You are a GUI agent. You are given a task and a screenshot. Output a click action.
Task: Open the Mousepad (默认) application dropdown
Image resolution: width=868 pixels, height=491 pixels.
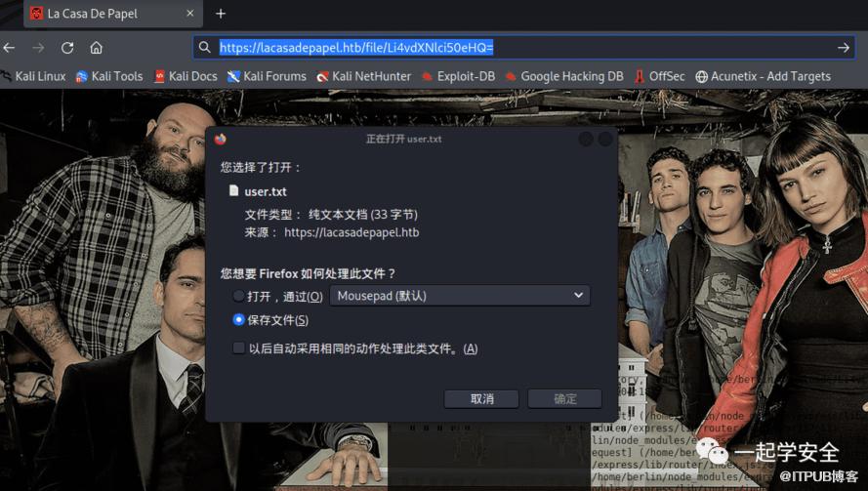(x=460, y=296)
